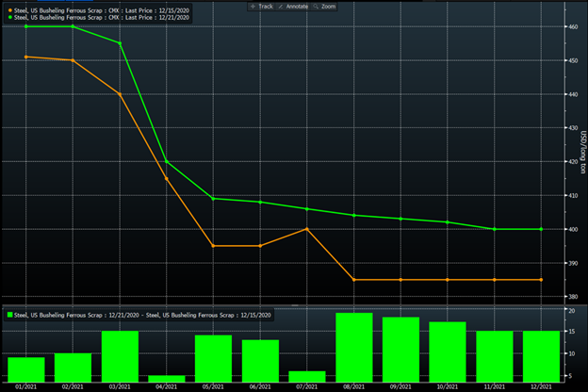Click the orange line's 08/2021 data point
The width and height of the screenshot is (588, 392).
point(353,280)
